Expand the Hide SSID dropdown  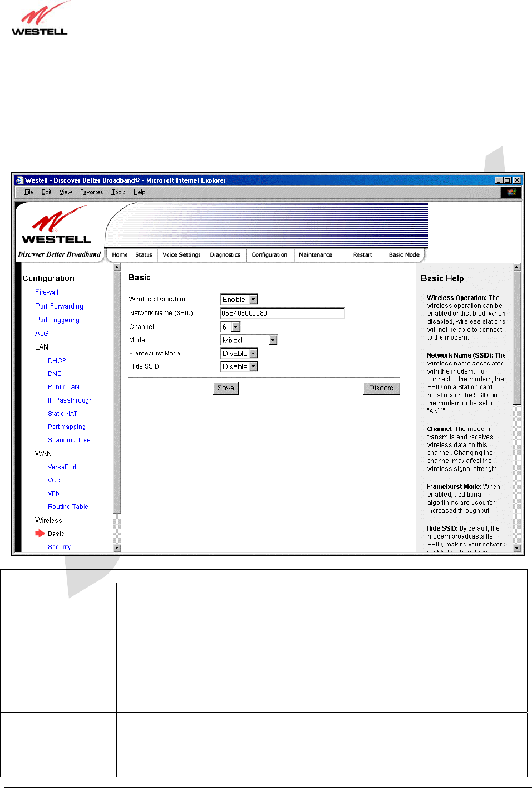click(x=253, y=367)
